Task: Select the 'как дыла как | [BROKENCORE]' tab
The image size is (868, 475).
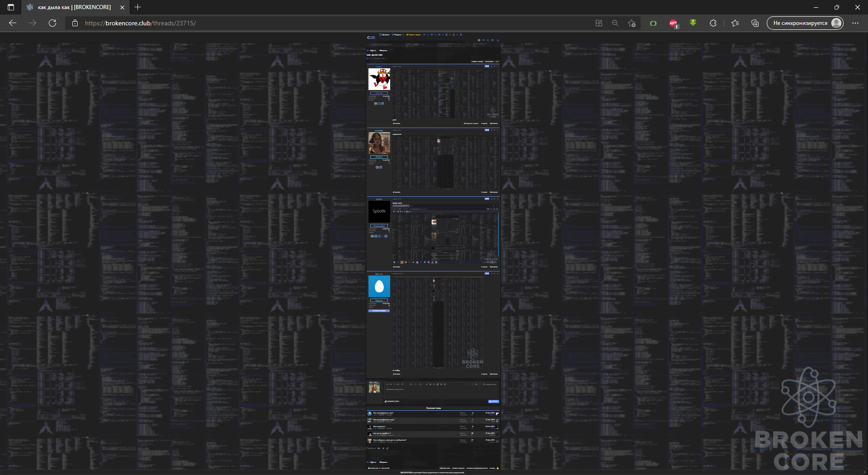Action: 75,7
